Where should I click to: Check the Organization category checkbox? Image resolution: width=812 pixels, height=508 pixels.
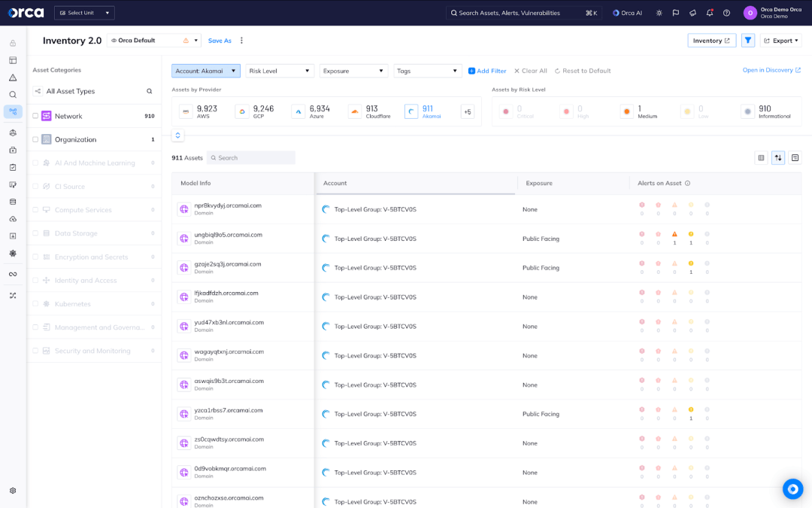(x=35, y=139)
